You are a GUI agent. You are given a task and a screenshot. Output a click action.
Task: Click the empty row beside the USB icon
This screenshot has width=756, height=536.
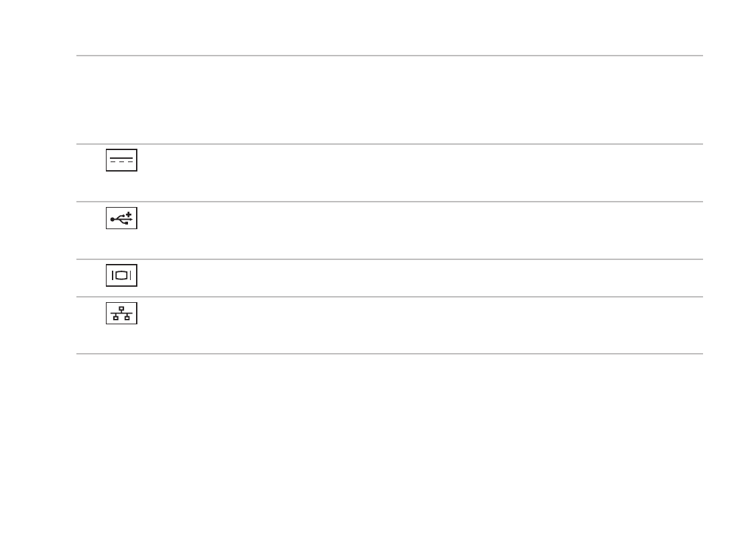(389, 230)
